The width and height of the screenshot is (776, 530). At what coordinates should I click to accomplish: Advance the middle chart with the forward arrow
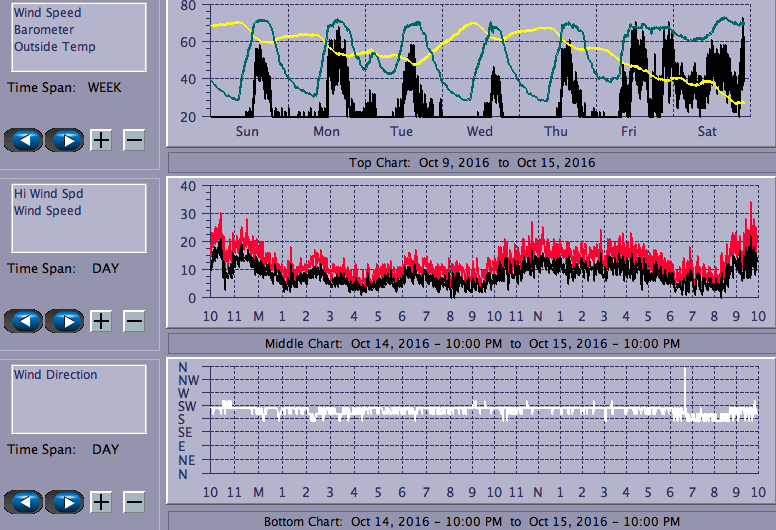click(65, 320)
